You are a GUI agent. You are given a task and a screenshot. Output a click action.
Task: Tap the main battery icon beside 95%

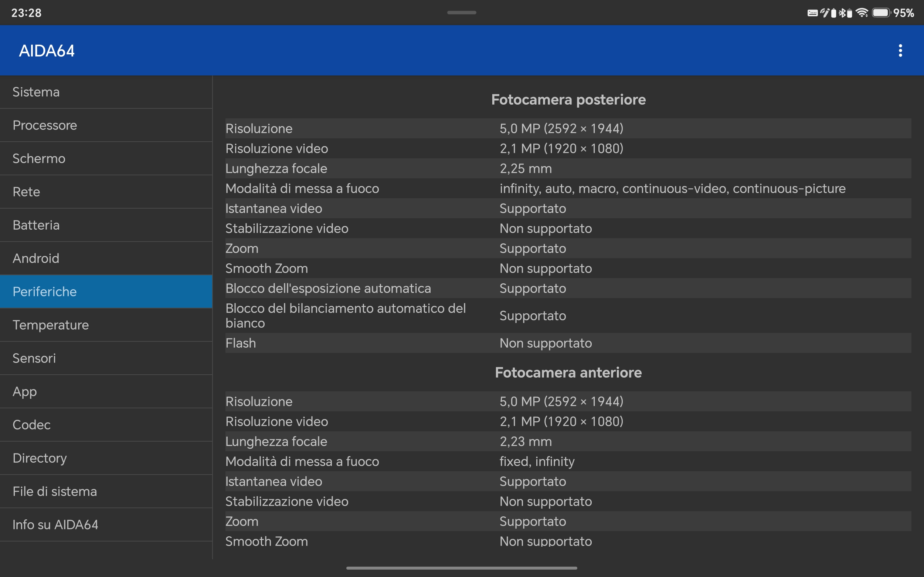[881, 13]
